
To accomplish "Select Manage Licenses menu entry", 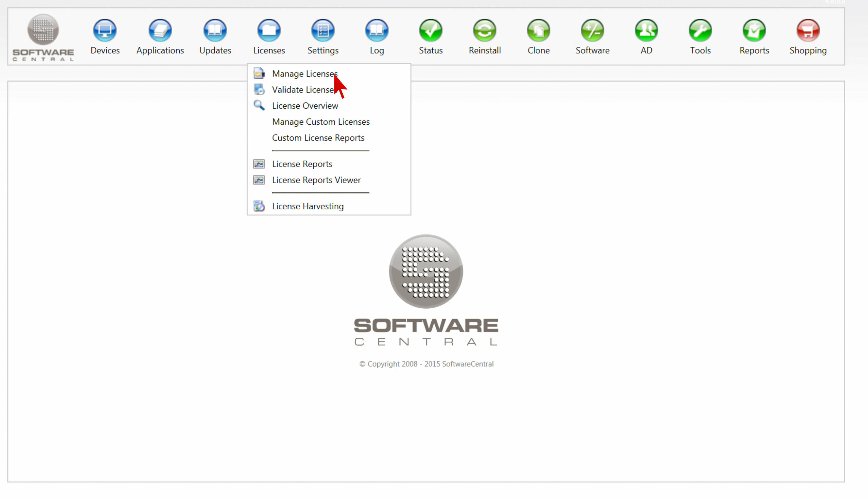I will [x=304, y=74].
